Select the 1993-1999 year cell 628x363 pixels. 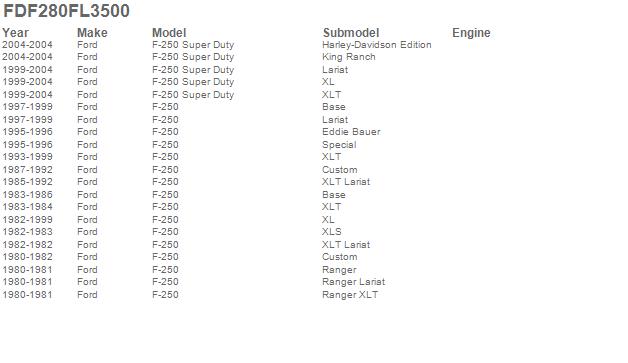pos(27,157)
